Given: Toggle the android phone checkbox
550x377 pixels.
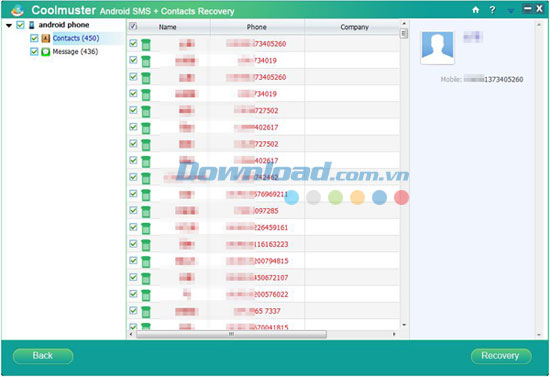Looking at the screenshot, I should tap(20, 25).
